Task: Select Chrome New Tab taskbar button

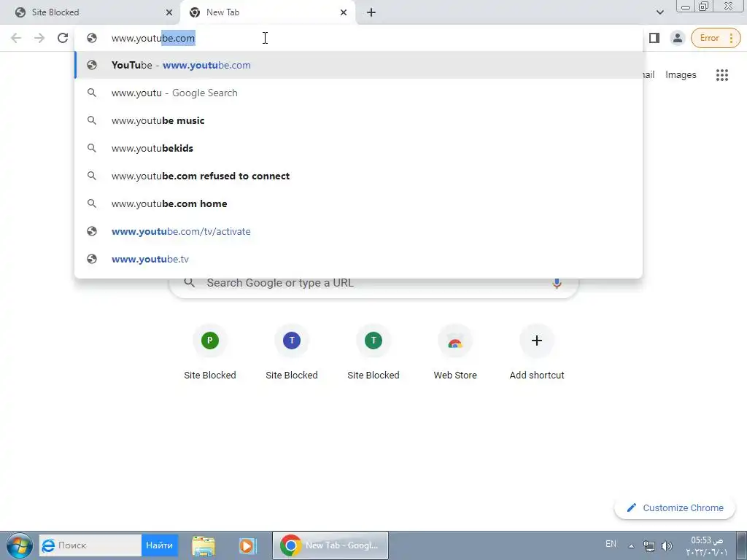Action: pyautogui.click(x=330, y=545)
